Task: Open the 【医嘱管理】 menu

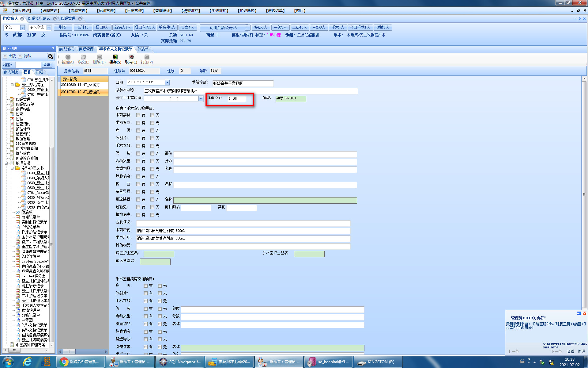Action: (49, 11)
